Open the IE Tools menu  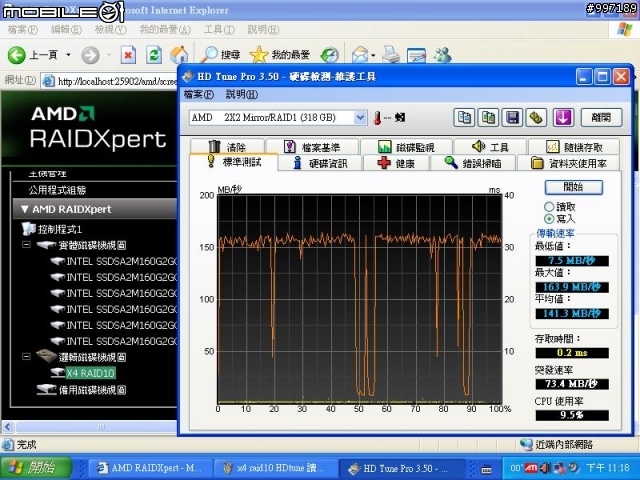[x=219, y=29]
